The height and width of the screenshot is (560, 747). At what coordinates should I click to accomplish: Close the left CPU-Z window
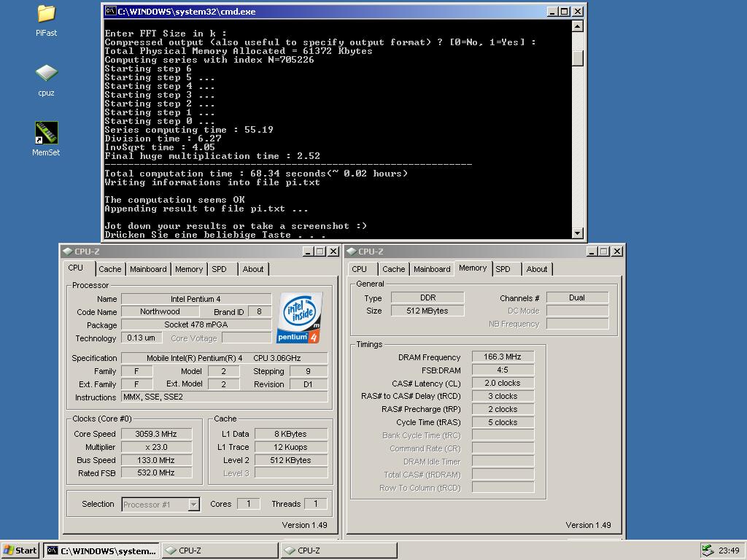click(333, 252)
